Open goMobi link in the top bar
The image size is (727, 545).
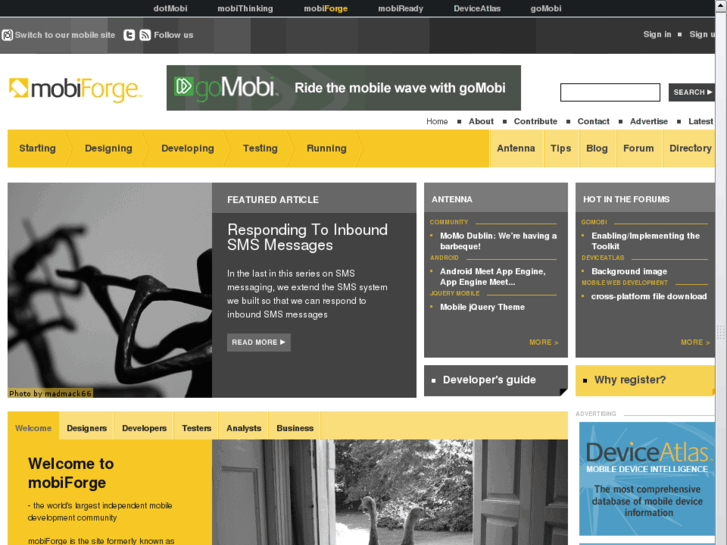click(546, 8)
